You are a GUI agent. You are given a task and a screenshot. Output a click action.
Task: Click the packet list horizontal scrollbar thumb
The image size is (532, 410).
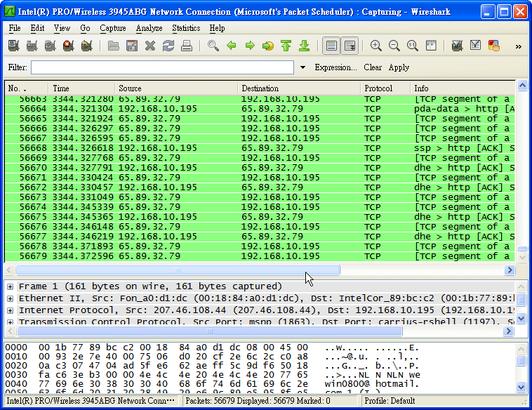click(178, 270)
